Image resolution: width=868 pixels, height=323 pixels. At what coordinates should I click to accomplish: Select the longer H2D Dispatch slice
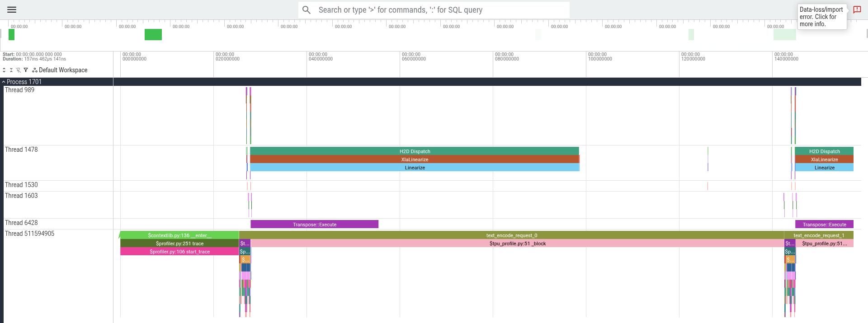[415, 151]
